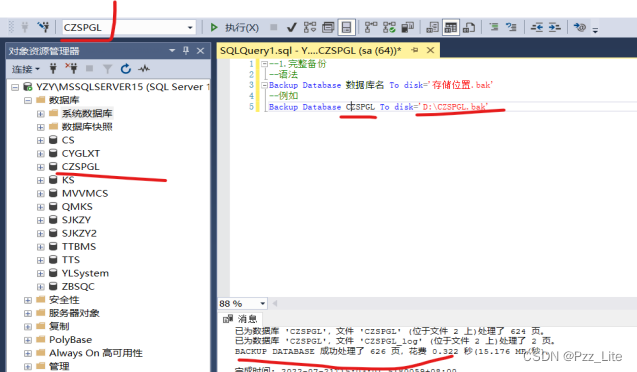Click the Parse query checkmark icon

coord(291,28)
